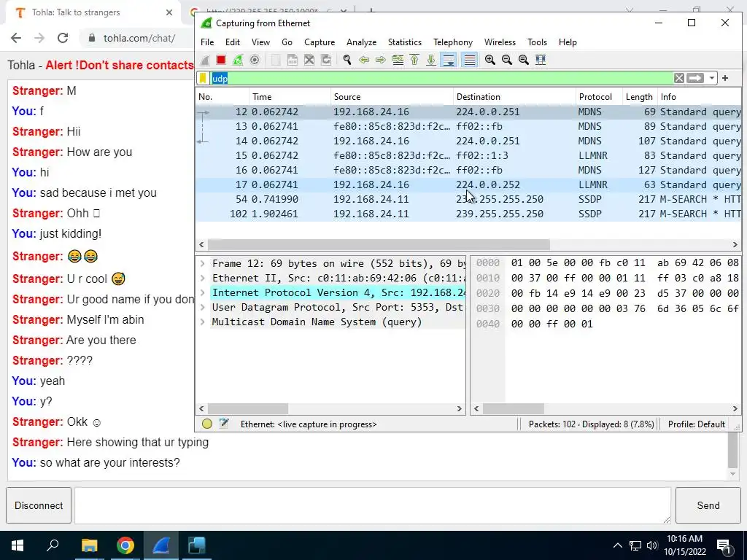Open the Statistics menu

[404, 42]
